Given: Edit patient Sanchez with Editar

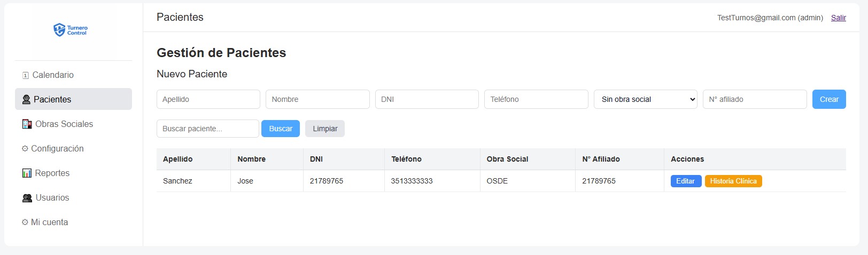Looking at the screenshot, I should point(685,181).
